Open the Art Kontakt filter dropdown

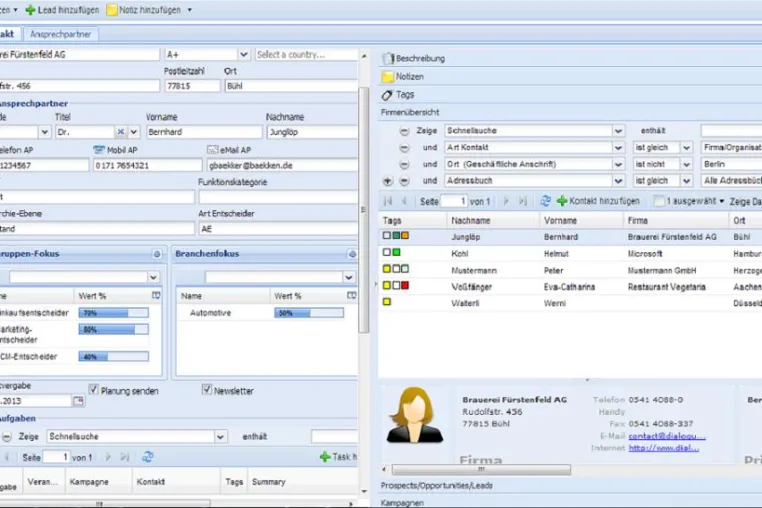click(x=618, y=147)
